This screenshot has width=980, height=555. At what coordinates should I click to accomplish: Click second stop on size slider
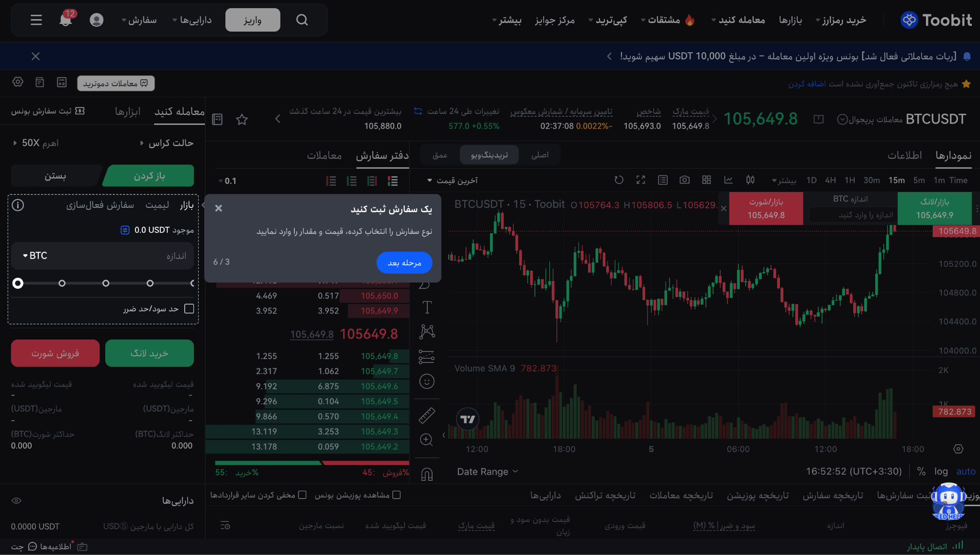tap(62, 283)
